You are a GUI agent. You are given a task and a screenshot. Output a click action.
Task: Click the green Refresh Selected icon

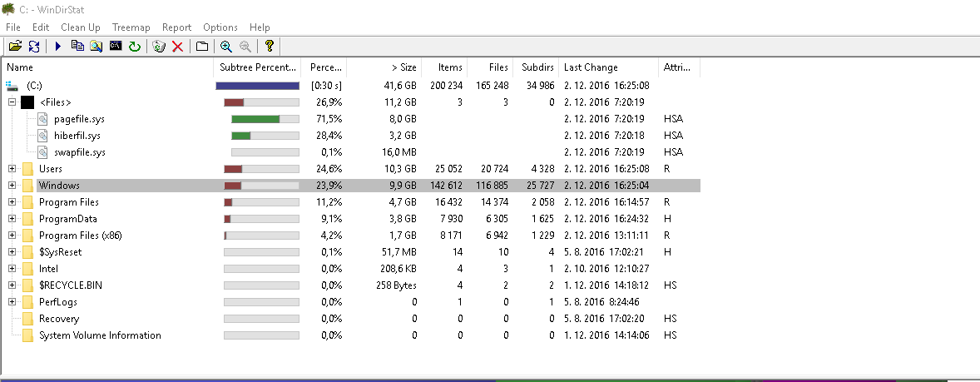(x=135, y=47)
